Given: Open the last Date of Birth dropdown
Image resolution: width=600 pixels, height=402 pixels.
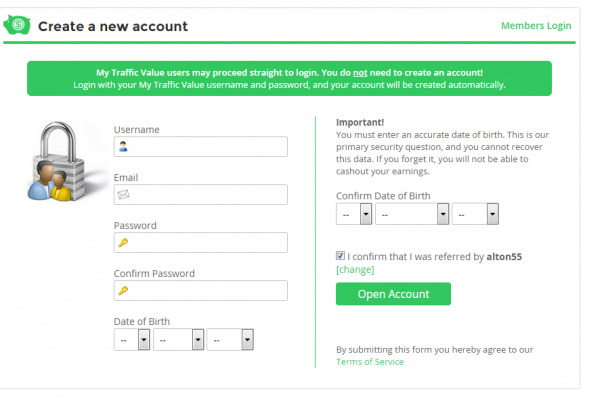Looking at the screenshot, I should 231,340.
